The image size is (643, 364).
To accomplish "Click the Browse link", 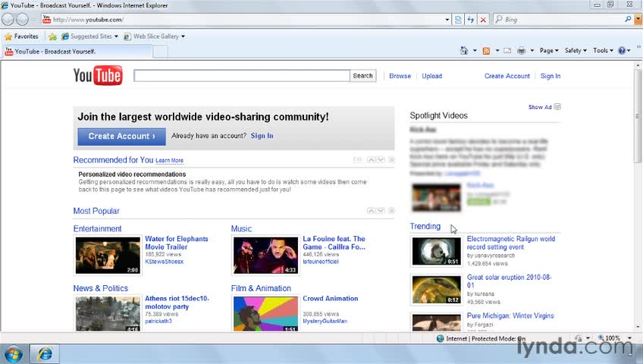I will [400, 76].
